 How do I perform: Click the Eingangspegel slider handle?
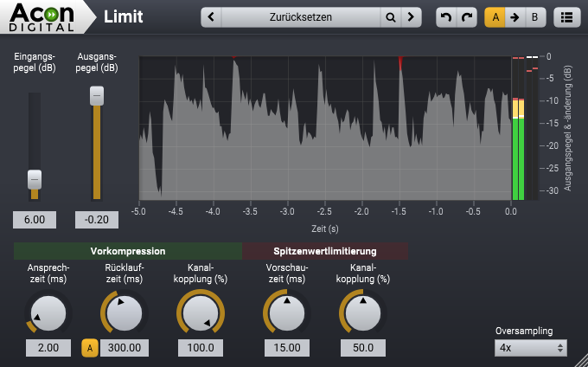coord(35,179)
